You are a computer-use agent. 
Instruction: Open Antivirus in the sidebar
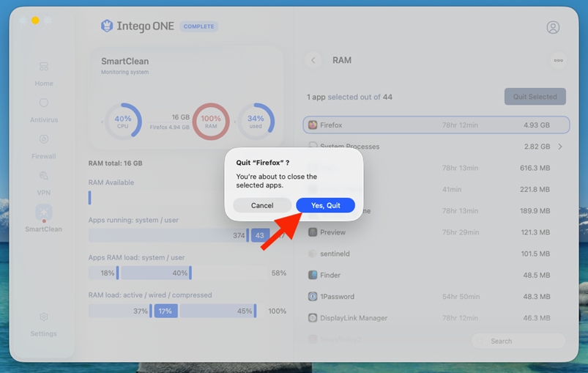pos(44,111)
